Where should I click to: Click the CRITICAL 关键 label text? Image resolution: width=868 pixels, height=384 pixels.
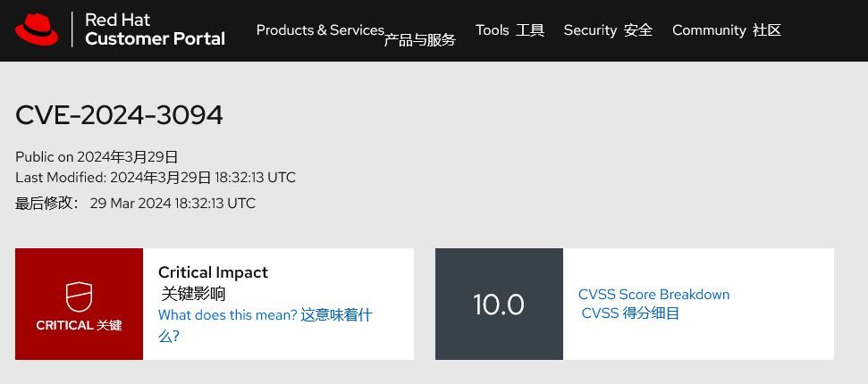79,325
